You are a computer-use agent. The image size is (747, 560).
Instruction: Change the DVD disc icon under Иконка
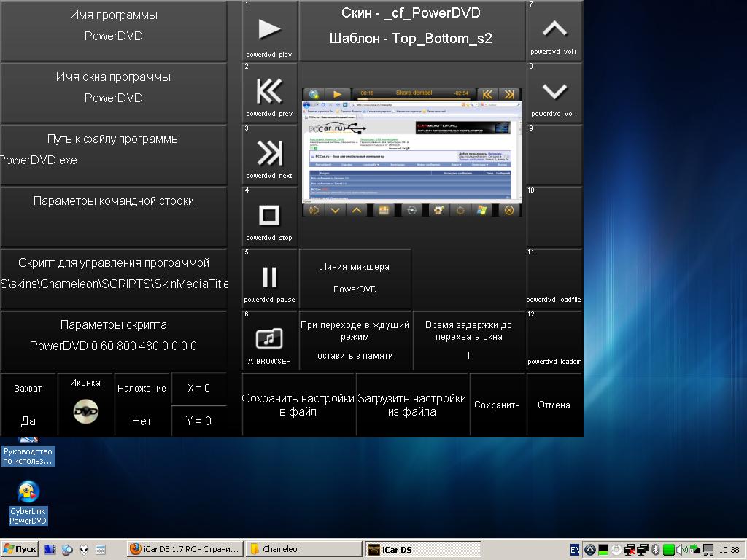[85, 411]
